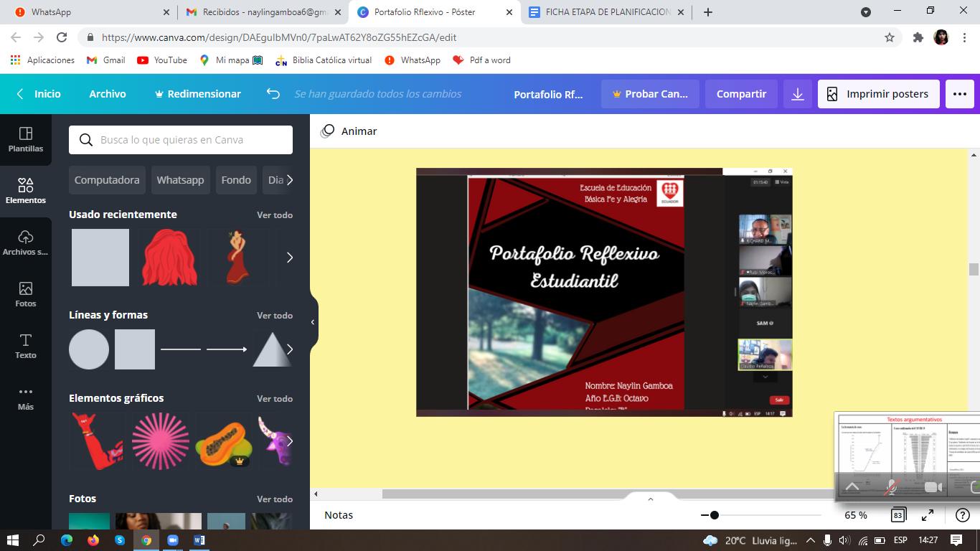Open the Texto sidebar panel
Image resolution: width=980 pixels, height=551 pixels.
pos(26,347)
